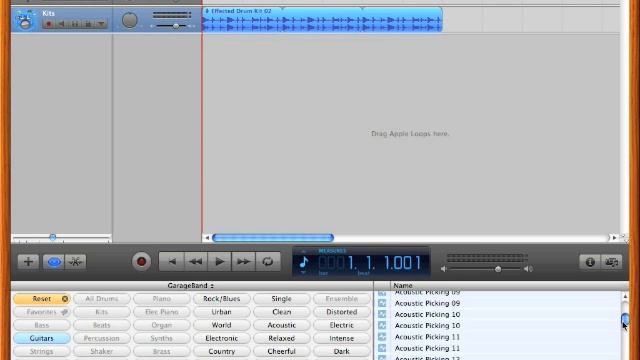Viewport: 640px width, 360px height.
Task: Filter loops by Electric
Action: (x=342, y=325)
